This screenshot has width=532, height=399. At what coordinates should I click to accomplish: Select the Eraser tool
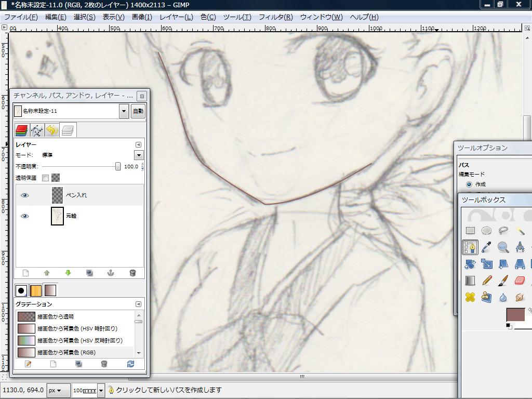pyautogui.click(x=519, y=281)
